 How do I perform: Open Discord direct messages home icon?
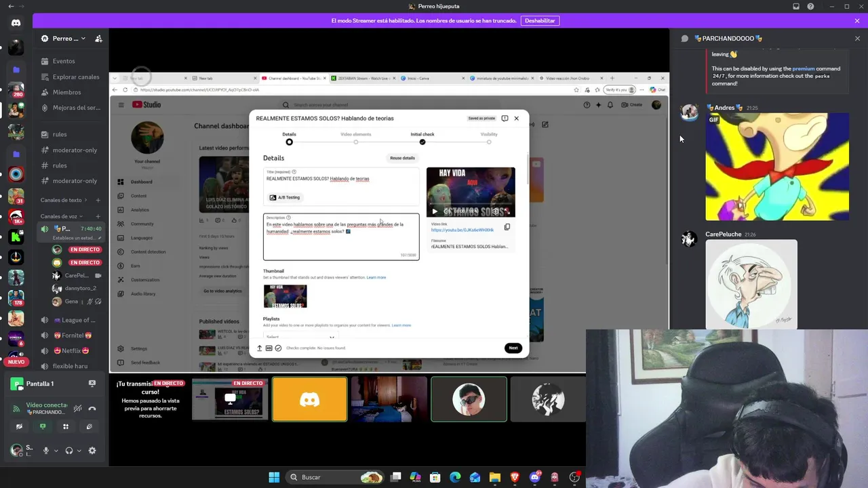pos(16,23)
